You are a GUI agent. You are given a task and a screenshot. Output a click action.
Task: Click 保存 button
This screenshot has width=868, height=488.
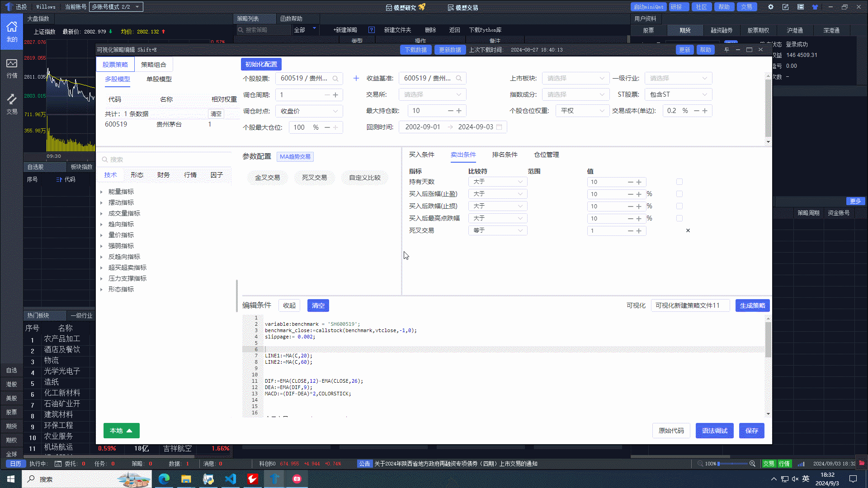(752, 431)
